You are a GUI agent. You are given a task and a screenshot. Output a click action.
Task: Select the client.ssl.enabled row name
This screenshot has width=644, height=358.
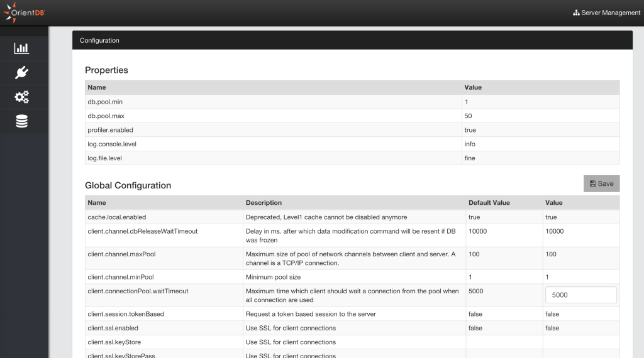(113, 328)
